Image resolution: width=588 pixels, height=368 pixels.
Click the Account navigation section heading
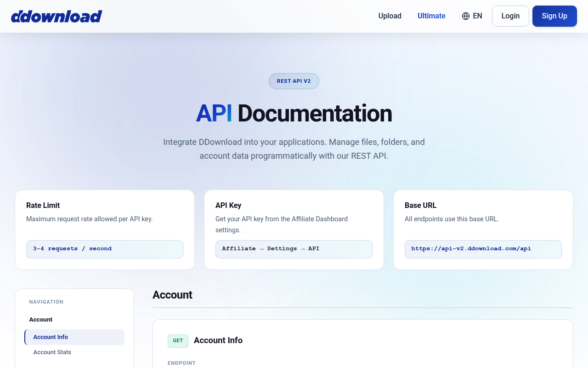(41, 320)
